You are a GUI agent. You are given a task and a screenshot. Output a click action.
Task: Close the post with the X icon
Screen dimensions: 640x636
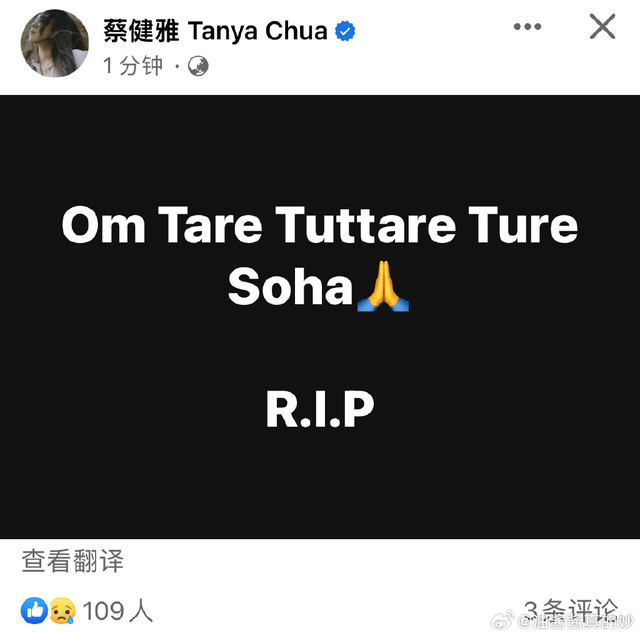602,27
